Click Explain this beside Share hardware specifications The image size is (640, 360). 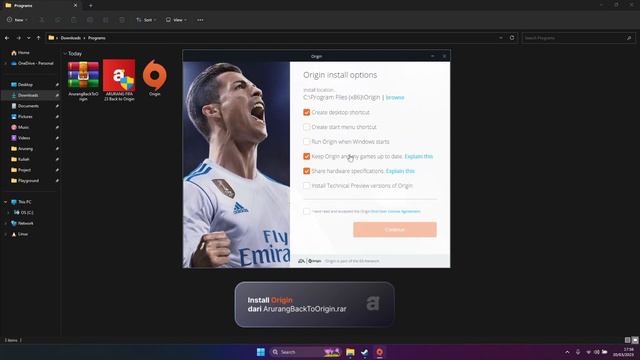pos(400,171)
